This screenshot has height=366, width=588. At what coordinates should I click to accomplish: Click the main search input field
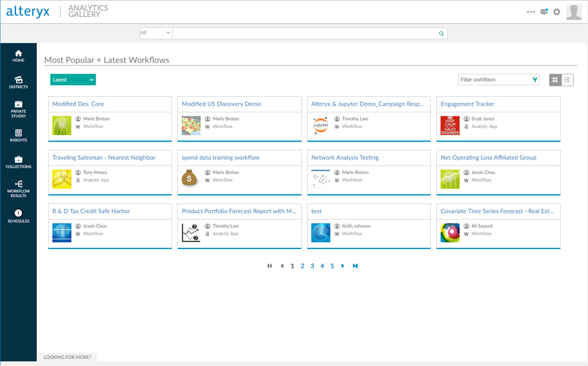tap(306, 33)
